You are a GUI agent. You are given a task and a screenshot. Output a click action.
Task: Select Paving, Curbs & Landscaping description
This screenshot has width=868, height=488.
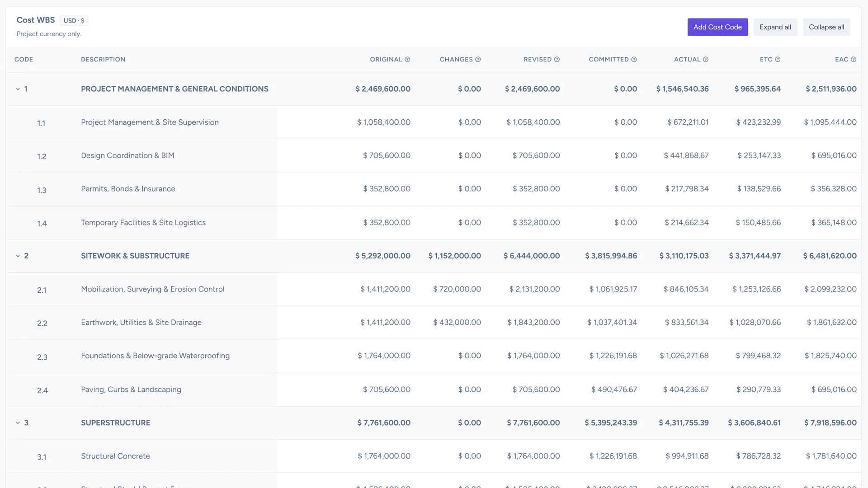click(131, 389)
